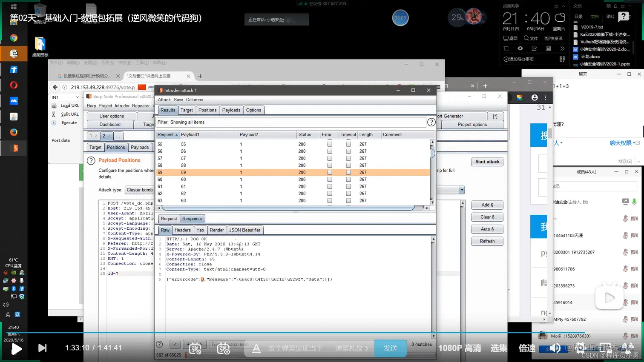Open danmaku settings icon in player

tap(223, 348)
